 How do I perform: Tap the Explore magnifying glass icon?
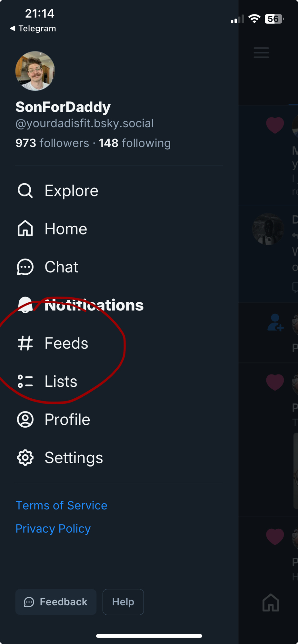(25, 191)
